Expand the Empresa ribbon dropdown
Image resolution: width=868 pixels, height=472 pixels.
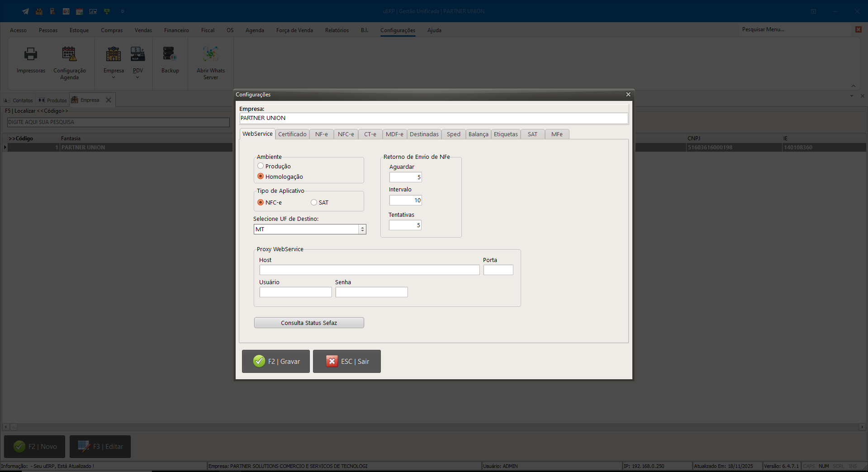pyautogui.click(x=114, y=77)
